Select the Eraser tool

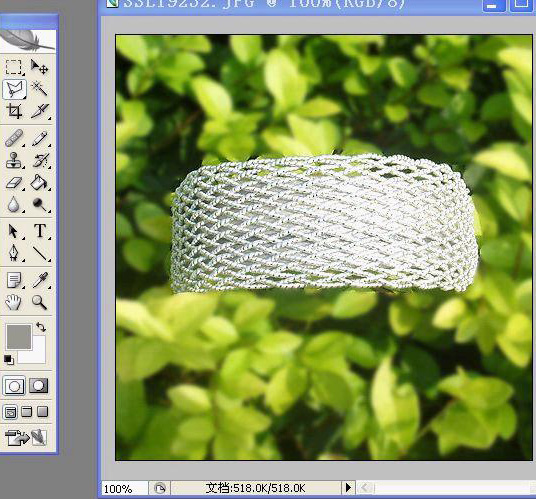coord(14,183)
